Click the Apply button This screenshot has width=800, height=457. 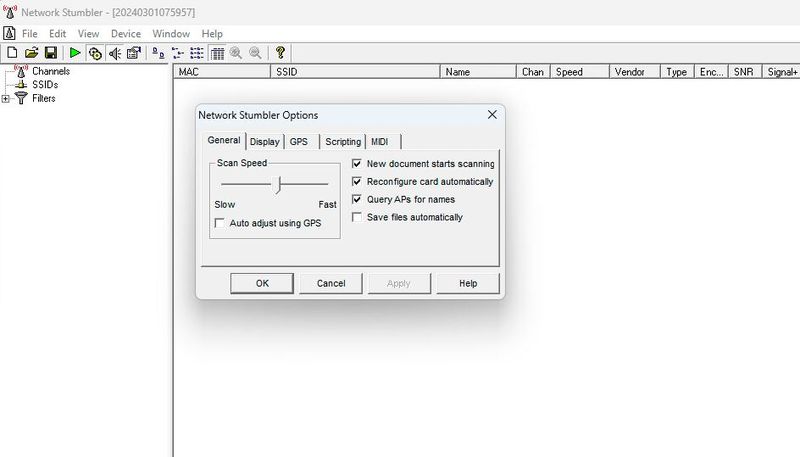point(399,284)
